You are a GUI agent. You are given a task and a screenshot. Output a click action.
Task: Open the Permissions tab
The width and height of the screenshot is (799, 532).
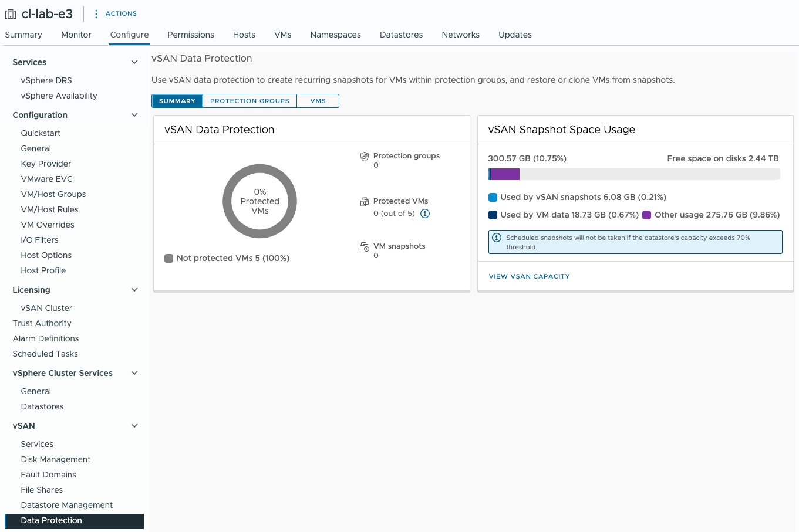(191, 35)
